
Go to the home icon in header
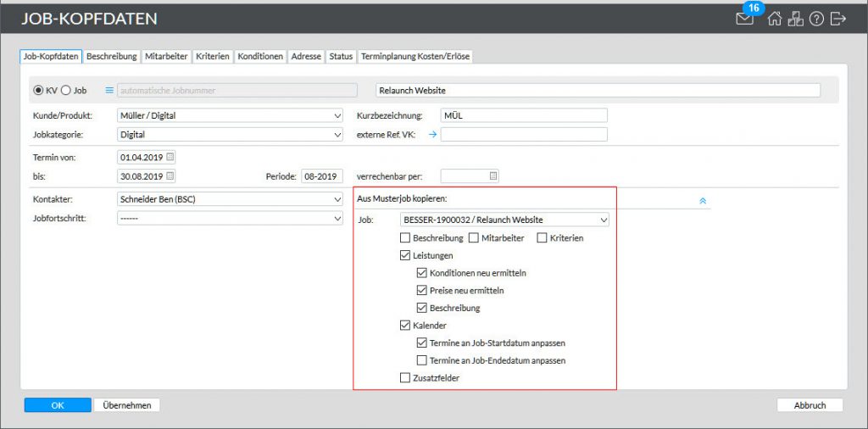[x=774, y=19]
